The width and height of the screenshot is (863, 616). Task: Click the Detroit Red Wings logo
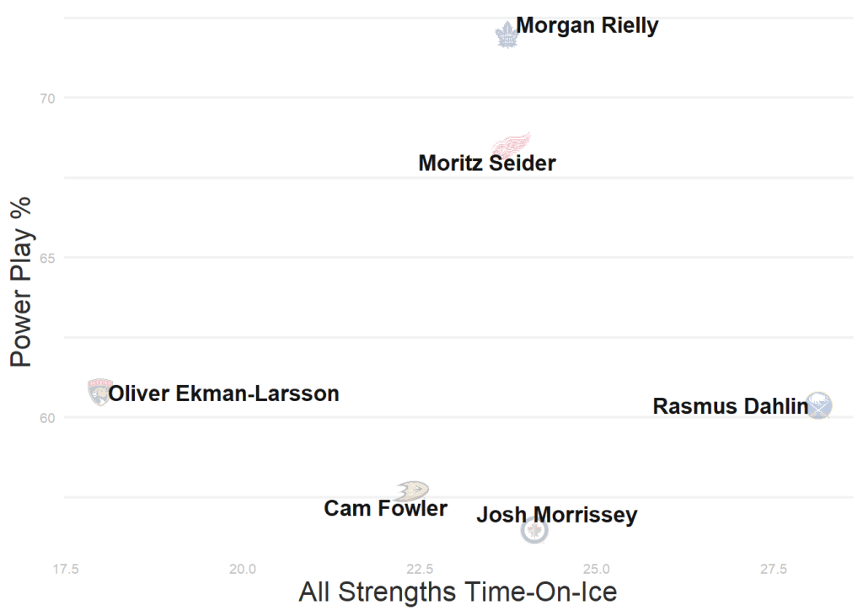tap(511, 143)
